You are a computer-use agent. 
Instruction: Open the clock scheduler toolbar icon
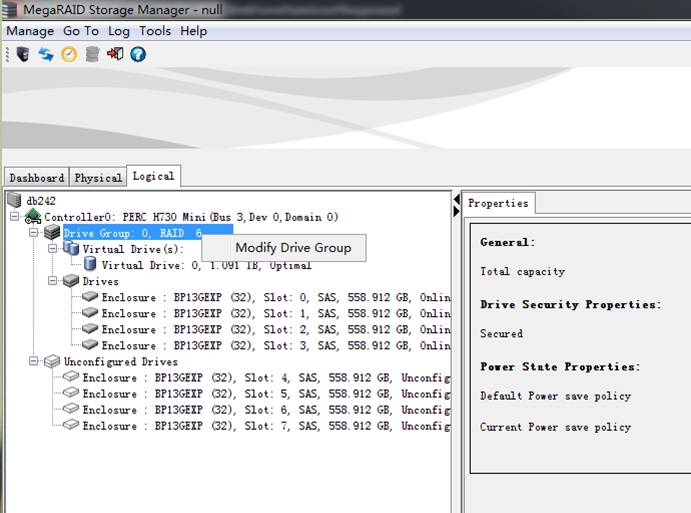click(x=69, y=54)
